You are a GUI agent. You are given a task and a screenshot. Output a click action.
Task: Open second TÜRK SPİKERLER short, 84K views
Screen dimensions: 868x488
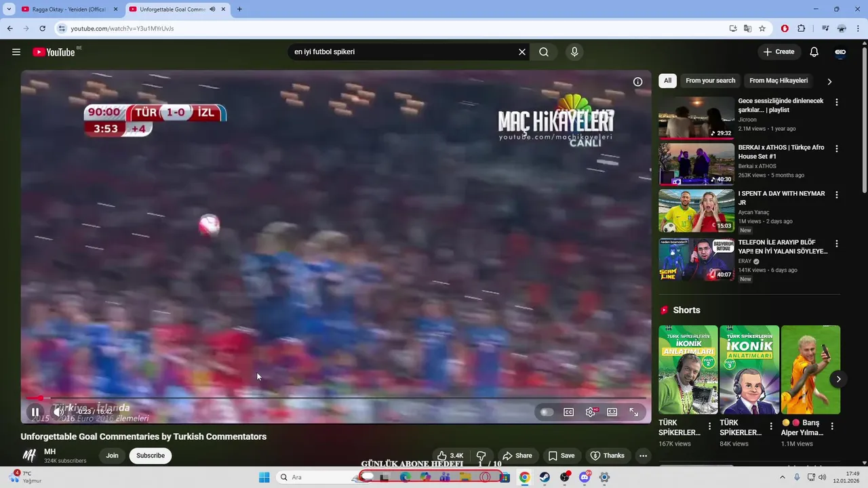[x=749, y=369]
